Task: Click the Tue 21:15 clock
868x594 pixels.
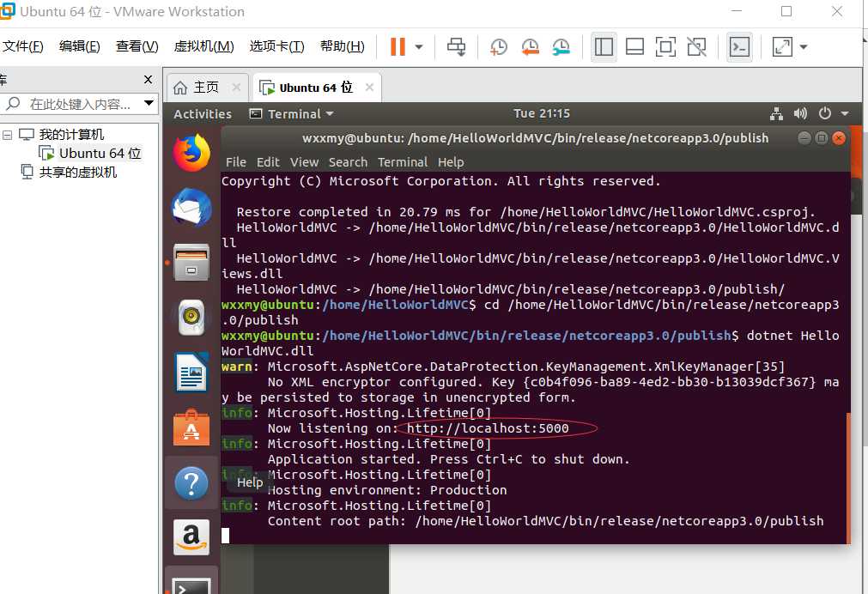Action: click(x=542, y=113)
